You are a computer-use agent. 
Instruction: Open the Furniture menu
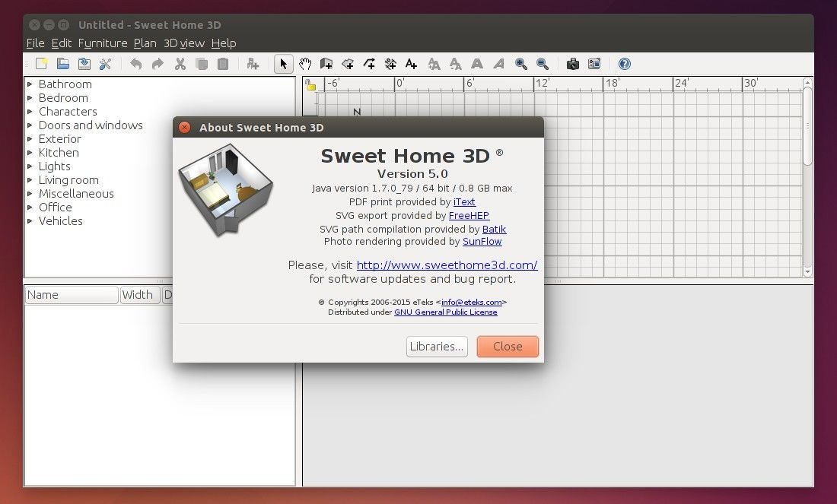pyautogui.click(x=103, y=43)
